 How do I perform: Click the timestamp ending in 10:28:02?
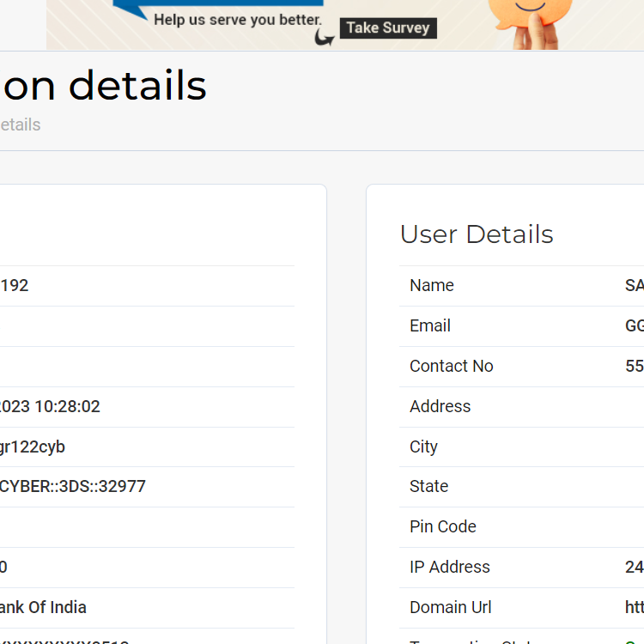(x=50, y=407)
